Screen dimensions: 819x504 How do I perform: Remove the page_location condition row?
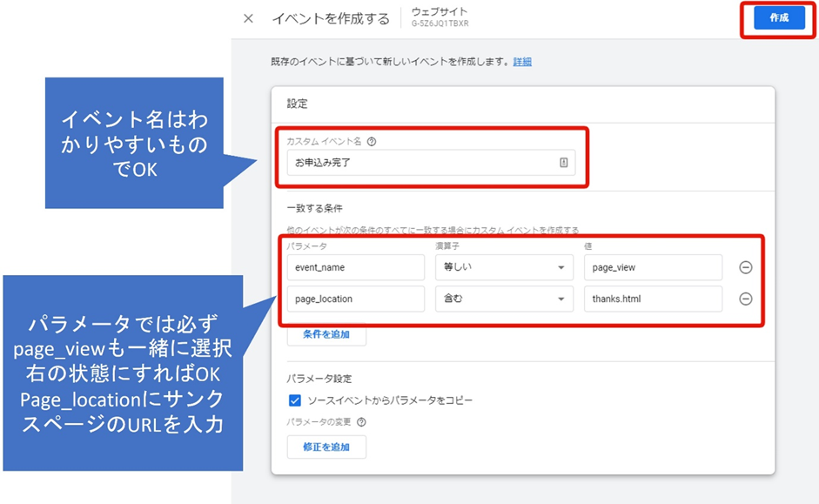tap(745, 299)
